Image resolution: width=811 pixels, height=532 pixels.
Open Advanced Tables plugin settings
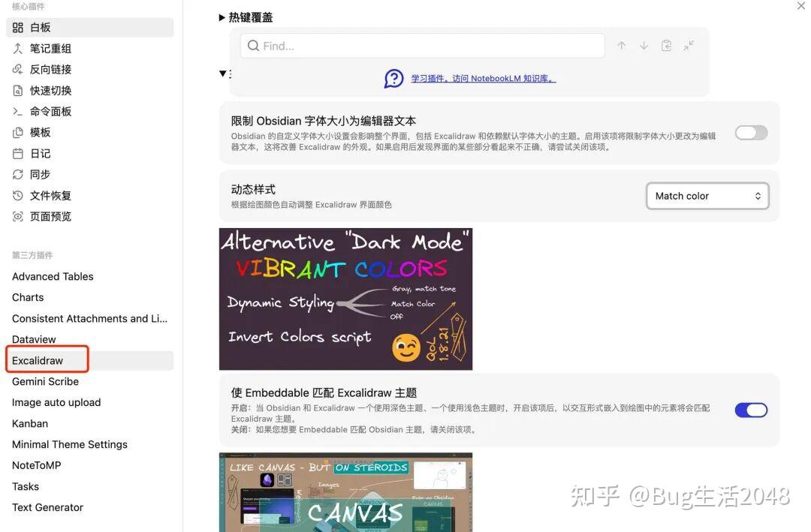pos(90,277)
